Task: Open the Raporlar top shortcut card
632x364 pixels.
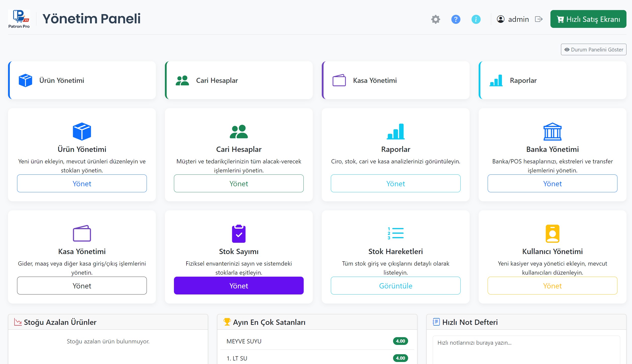Action: pos(552,80)
